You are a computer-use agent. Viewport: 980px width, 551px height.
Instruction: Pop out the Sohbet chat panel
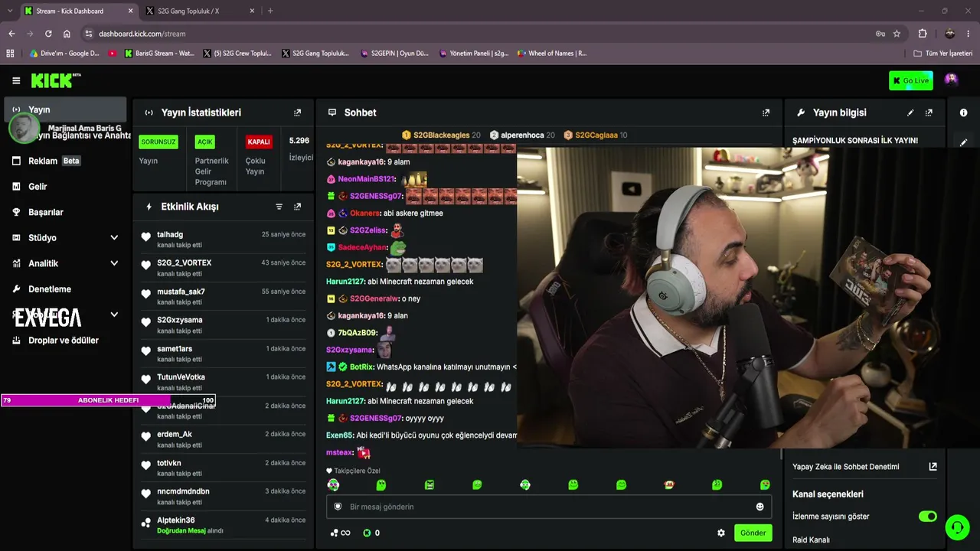(766, 112)
